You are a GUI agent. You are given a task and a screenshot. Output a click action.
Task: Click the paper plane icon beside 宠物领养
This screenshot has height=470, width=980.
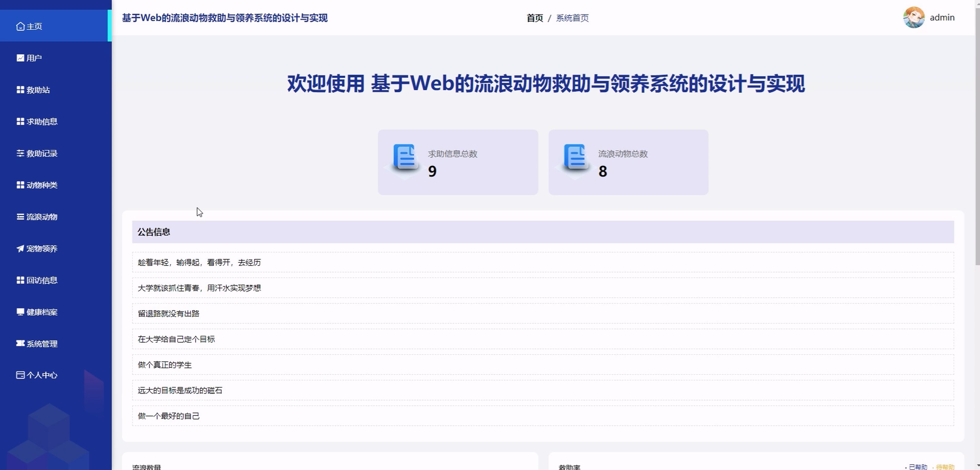click(20, 248)
